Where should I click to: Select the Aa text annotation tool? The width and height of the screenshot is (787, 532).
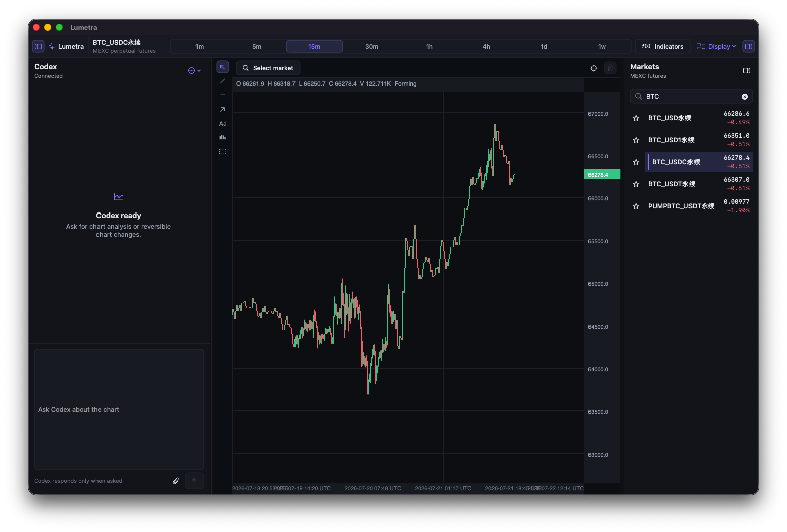tap(223, 123)
